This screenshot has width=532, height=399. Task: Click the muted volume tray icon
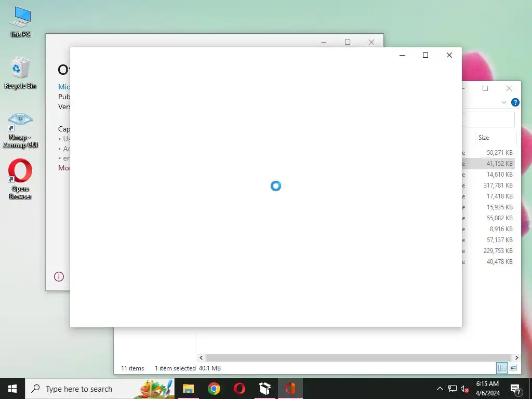coord(465,389)
